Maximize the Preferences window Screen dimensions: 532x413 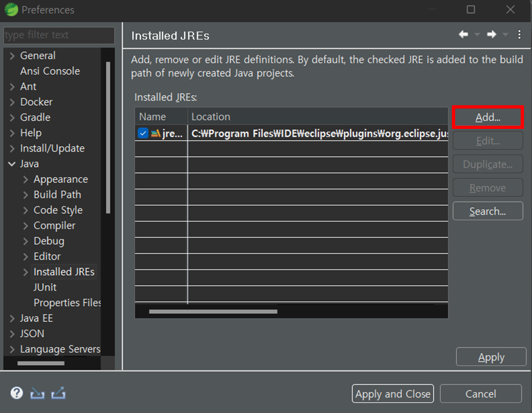(471, 10)
